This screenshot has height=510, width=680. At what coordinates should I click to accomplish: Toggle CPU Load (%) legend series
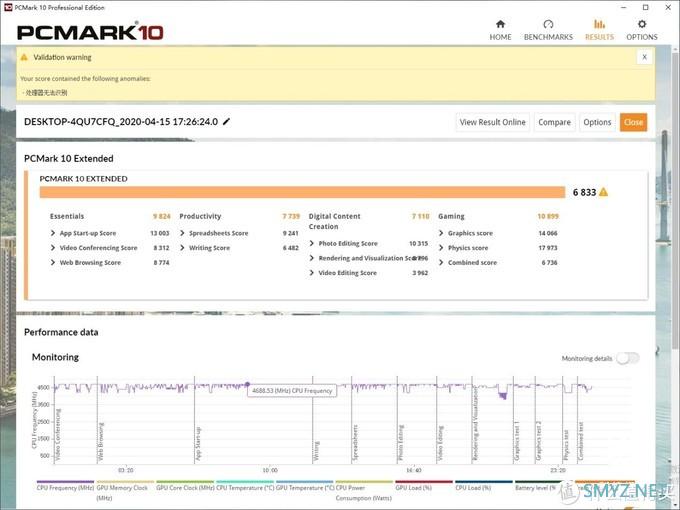[x=484, y=486]
